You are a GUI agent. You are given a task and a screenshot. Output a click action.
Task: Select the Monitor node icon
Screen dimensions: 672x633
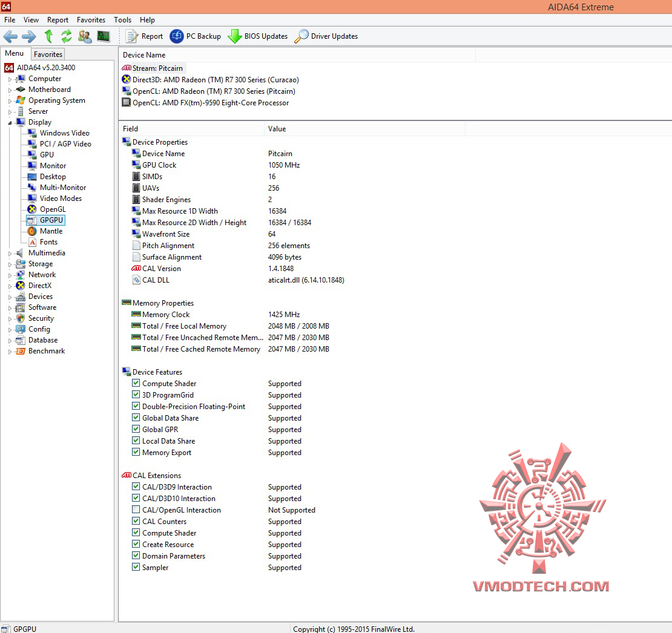(x=32, y=166)
